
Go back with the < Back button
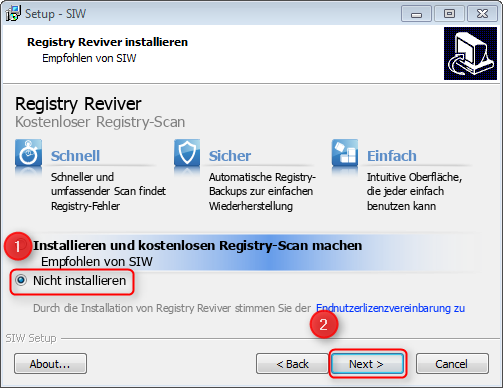tap(292, 364)
